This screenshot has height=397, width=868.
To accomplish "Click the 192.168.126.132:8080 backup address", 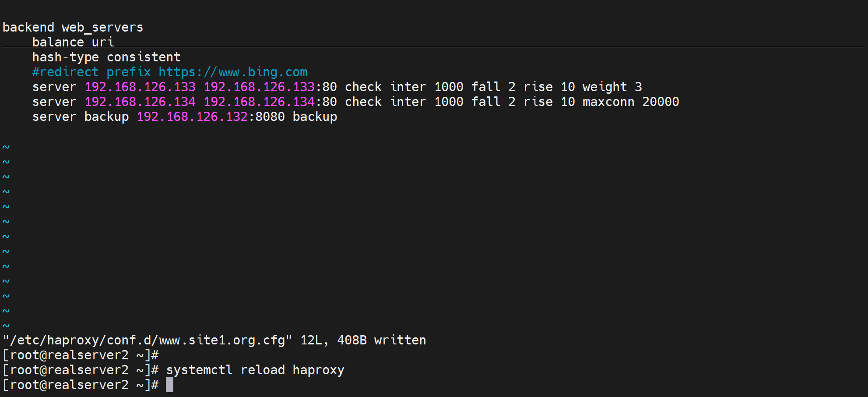I will 211,117.
